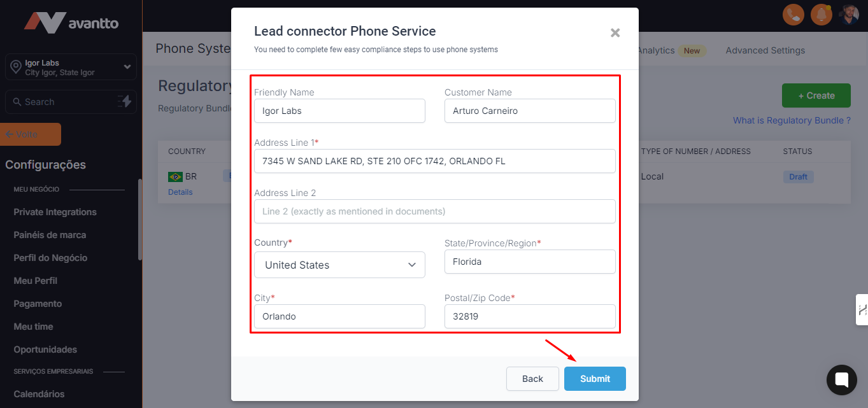Click the green Create button
The image size is (868, 408).
816,95
